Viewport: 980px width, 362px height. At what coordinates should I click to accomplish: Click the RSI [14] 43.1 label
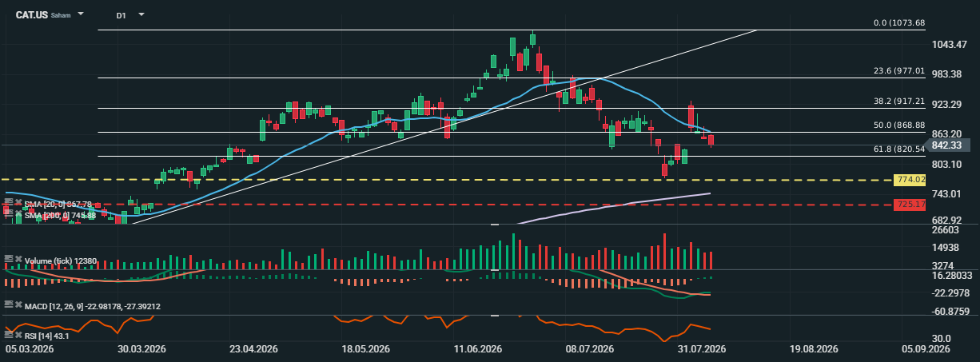(47, 336)
